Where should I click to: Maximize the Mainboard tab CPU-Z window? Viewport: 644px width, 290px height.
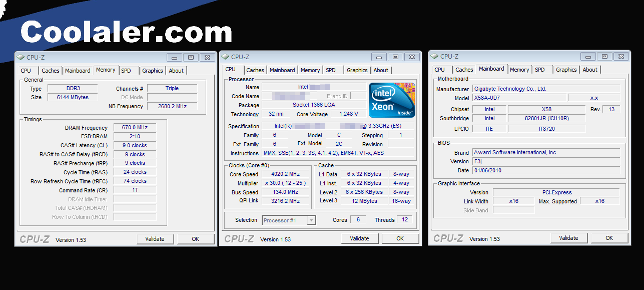(604, 56)
